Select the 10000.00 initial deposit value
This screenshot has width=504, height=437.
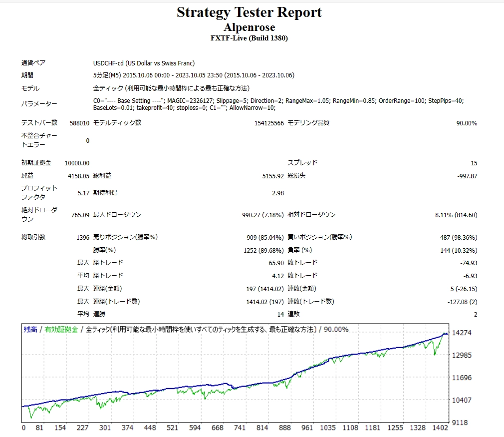[x=77, y=163]
